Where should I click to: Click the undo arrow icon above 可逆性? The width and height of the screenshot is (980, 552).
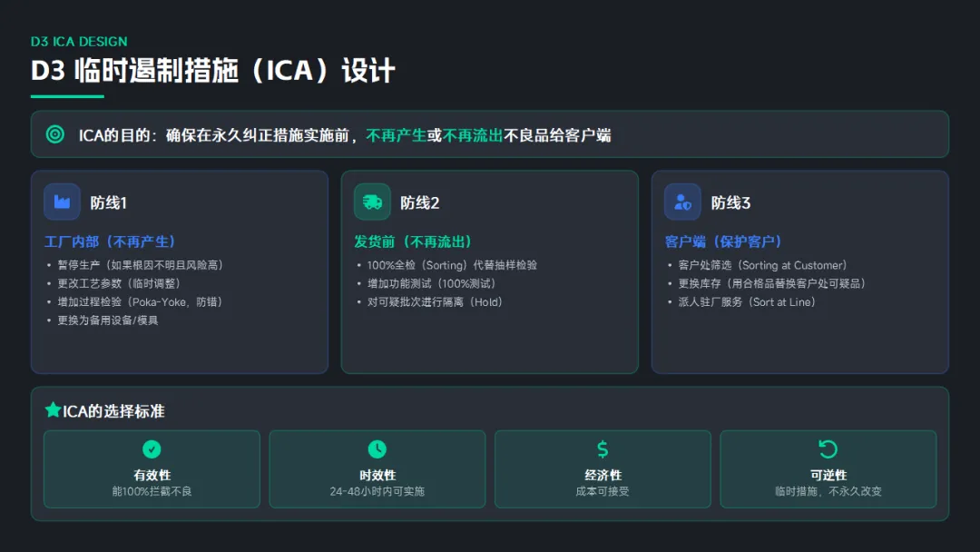828,448
